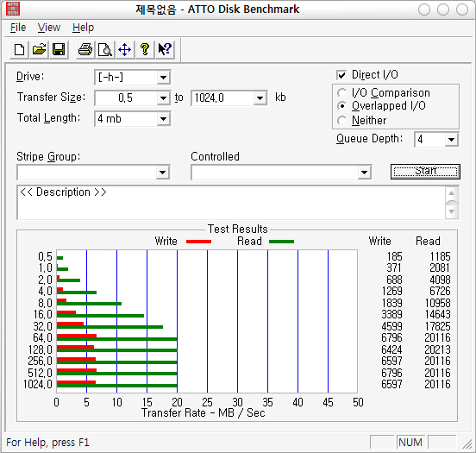Click the For Help, press F1 status text
476x453 pixels.
coord(47,443)
